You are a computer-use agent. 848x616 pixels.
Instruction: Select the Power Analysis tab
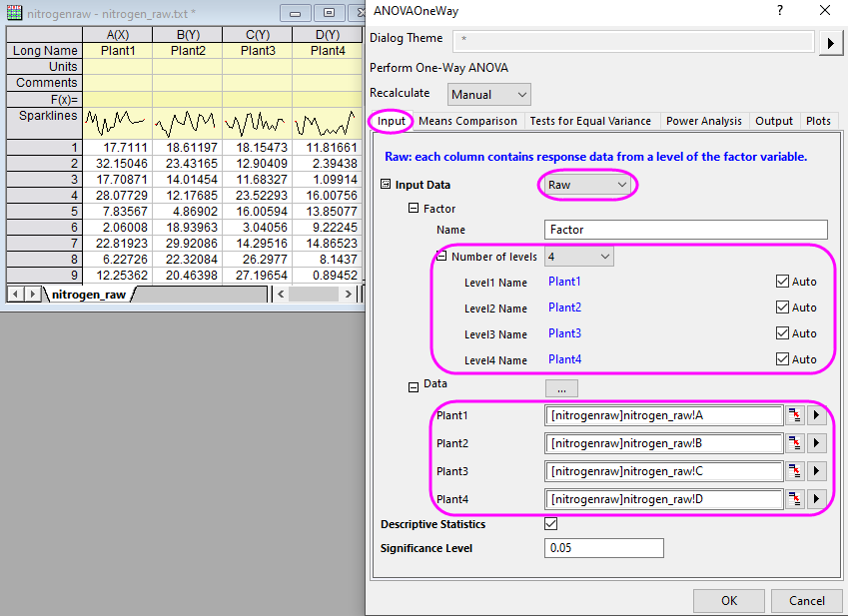point(703,120)
